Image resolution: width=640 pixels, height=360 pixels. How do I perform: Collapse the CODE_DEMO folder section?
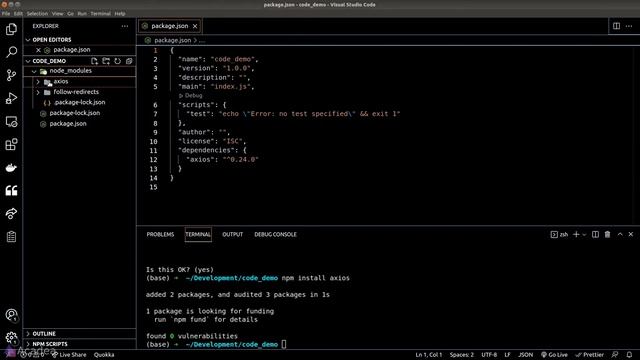point(28,61)
